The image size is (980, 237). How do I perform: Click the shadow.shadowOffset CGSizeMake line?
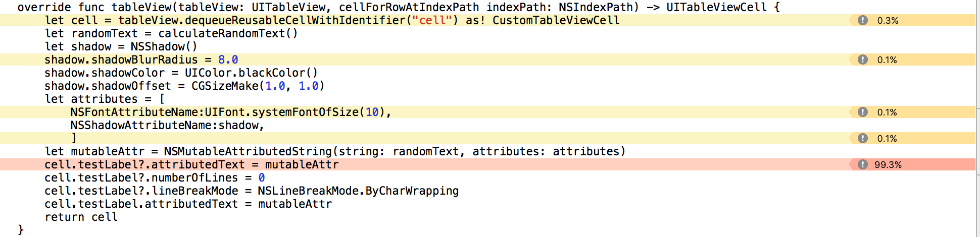184,86
